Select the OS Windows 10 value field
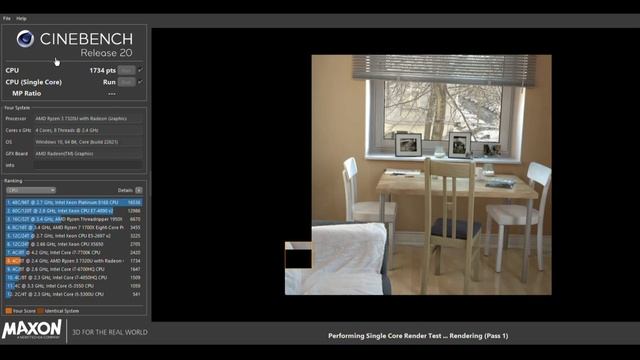 click(x=88, y=142)
